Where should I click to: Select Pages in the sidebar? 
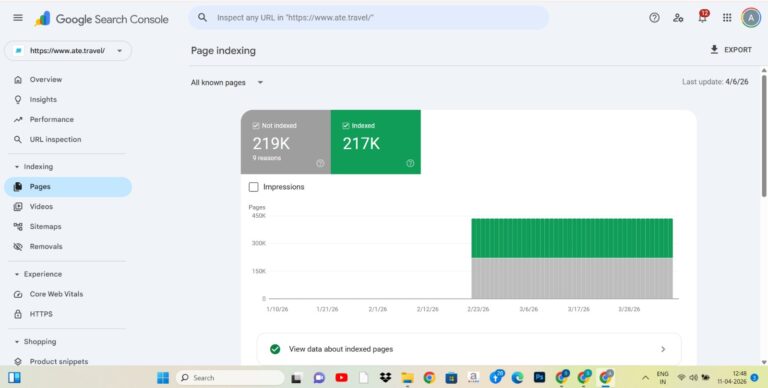point(68,187)
